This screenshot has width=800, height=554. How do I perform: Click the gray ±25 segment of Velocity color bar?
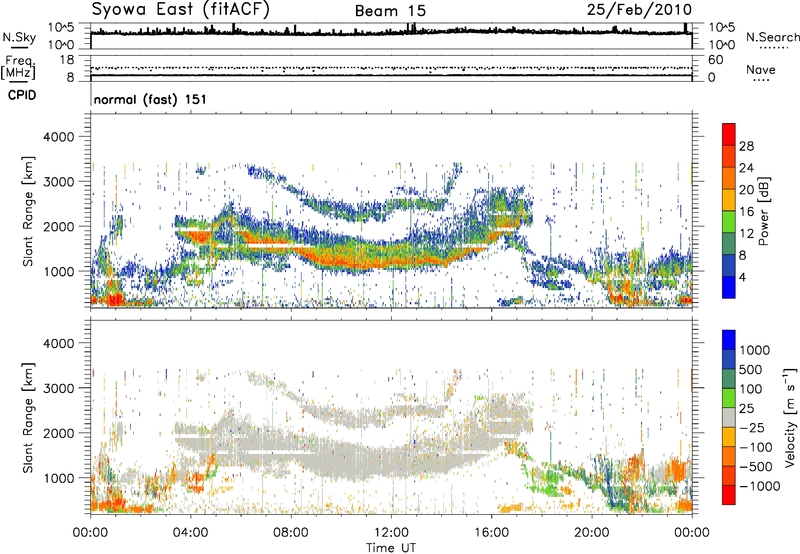pyautogui.click(x=729, y=417)
